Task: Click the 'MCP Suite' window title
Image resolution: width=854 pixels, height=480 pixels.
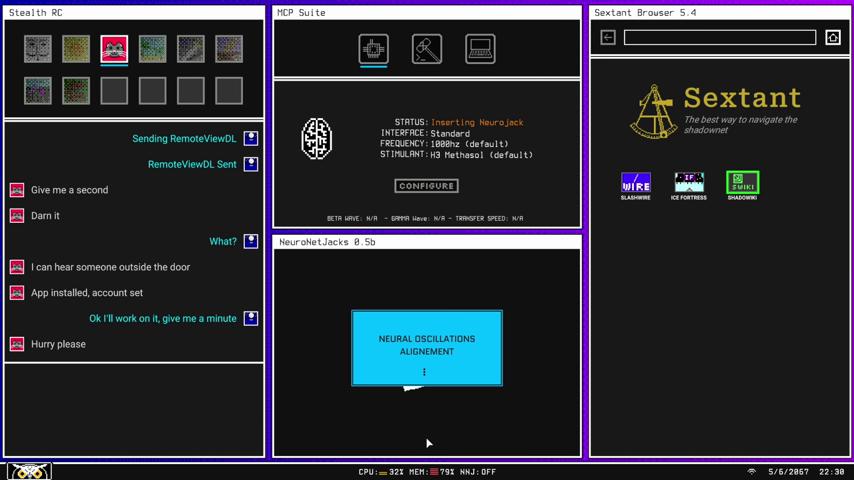Action: [x=301, y=13]
